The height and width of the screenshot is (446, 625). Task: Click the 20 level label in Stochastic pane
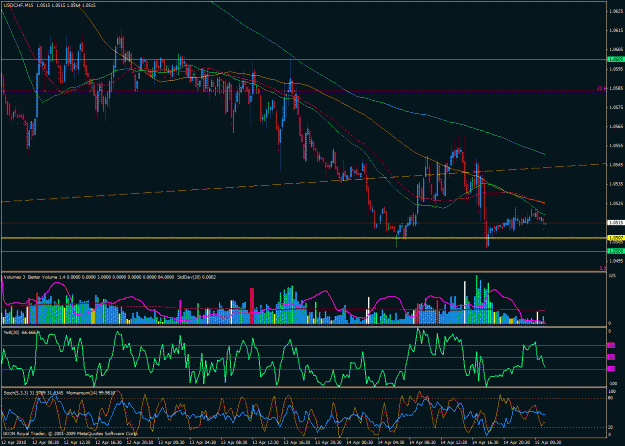click(x=610, y=427)
